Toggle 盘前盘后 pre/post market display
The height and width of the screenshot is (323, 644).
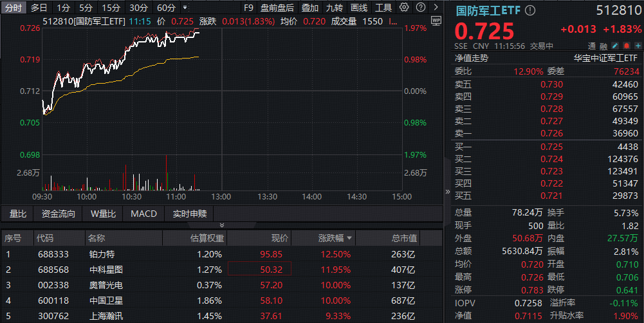(277, 8)
